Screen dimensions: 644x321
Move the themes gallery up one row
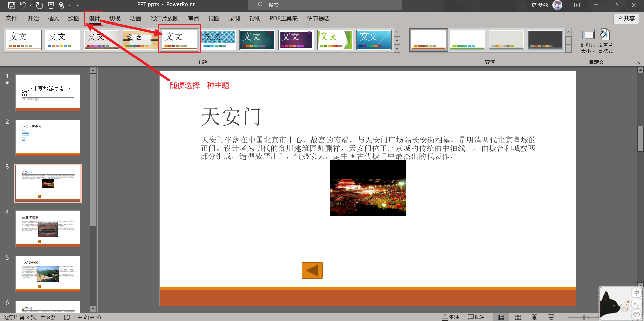(x=397, y=32)
